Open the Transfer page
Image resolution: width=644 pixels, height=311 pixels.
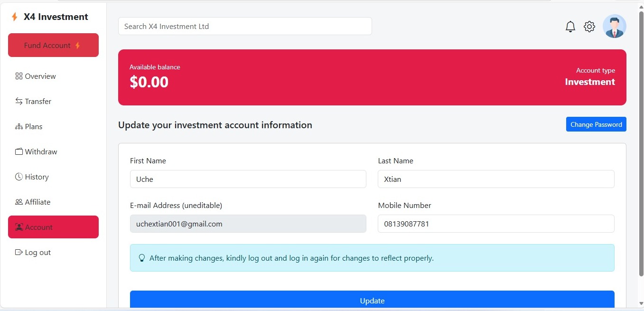[53, 101]
